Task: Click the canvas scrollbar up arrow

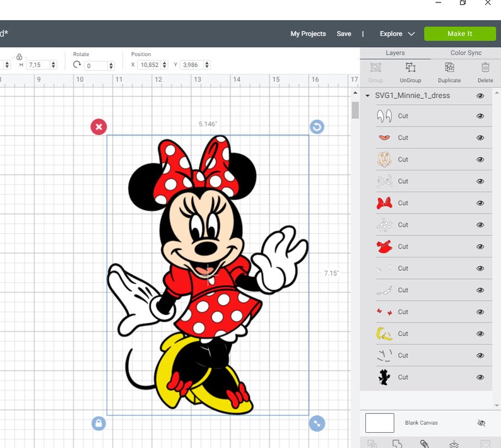Action: [x=355, y=93]
